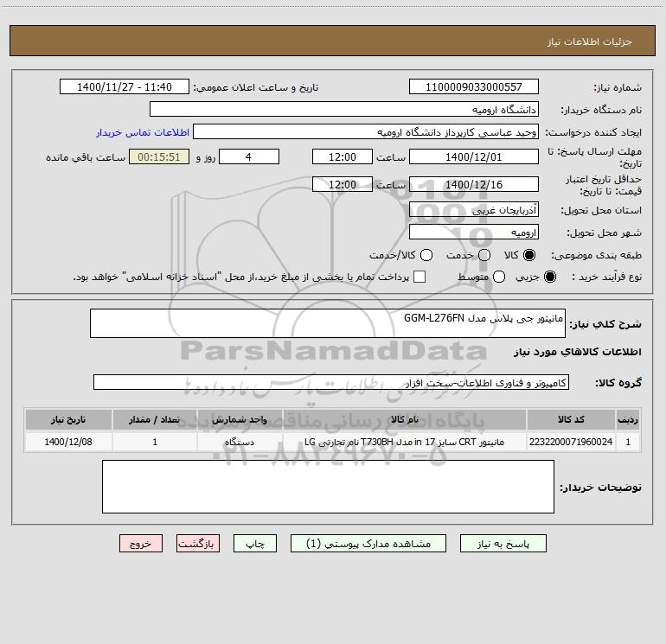Click the تاریخ نیاز column header

pyautogui.click(x=68, y=419)
